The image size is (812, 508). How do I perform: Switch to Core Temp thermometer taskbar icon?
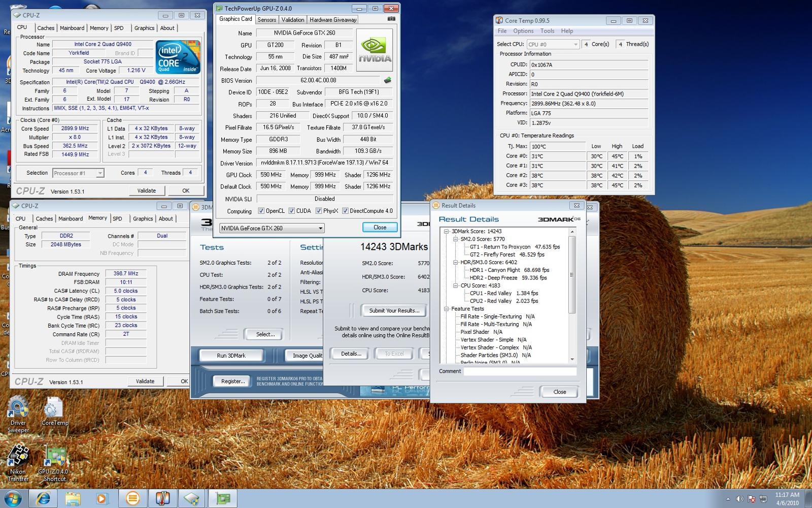[162, 498]
